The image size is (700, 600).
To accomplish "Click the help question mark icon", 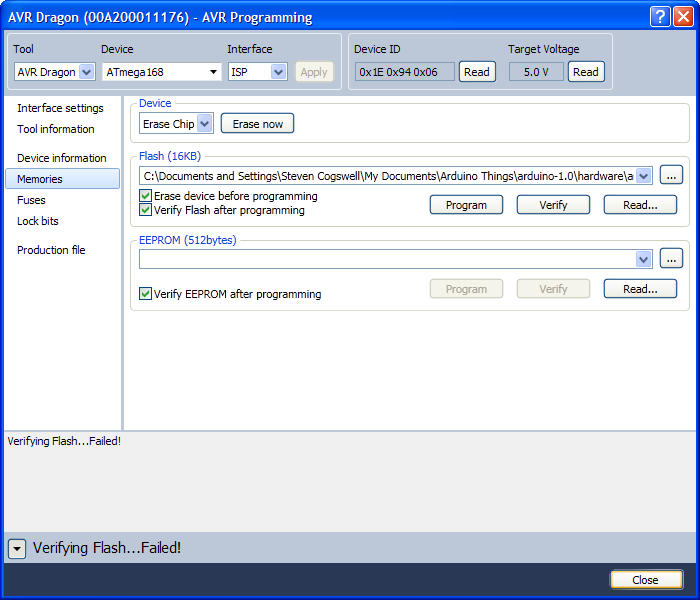I will [x=659, y=16].
